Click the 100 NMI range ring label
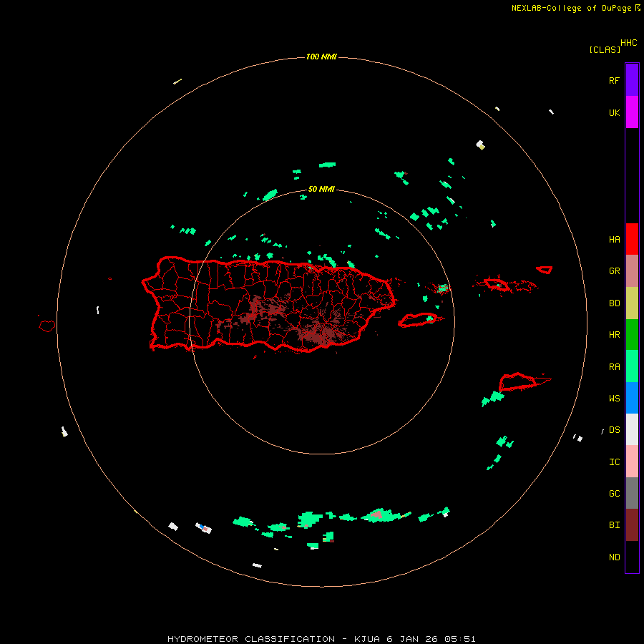Viewport: 644px width, 644px height. tap(321, 57)
